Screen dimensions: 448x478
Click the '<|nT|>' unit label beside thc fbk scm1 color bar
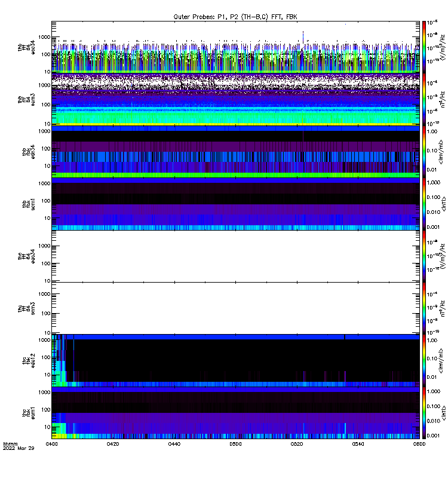[x=443, y=413]
